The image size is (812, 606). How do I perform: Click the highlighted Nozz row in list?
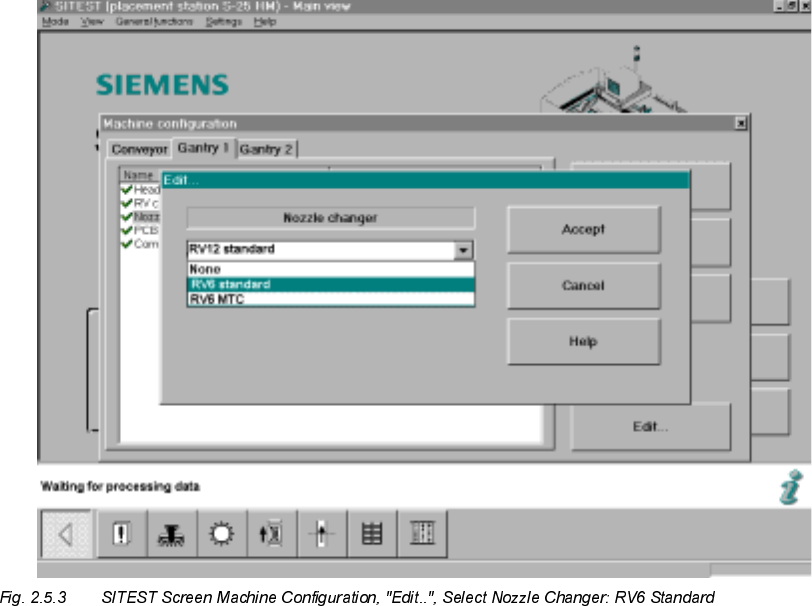click(x=140, y=217)
